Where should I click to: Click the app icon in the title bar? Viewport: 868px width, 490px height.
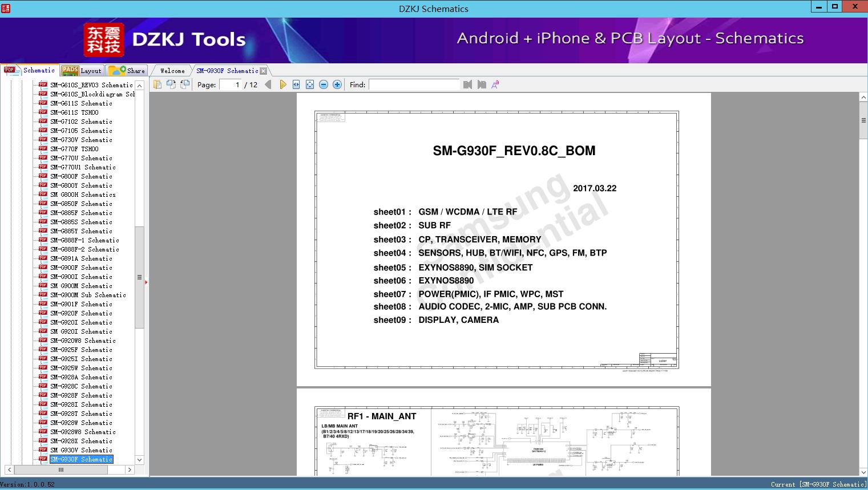click(x=6, y=9)
